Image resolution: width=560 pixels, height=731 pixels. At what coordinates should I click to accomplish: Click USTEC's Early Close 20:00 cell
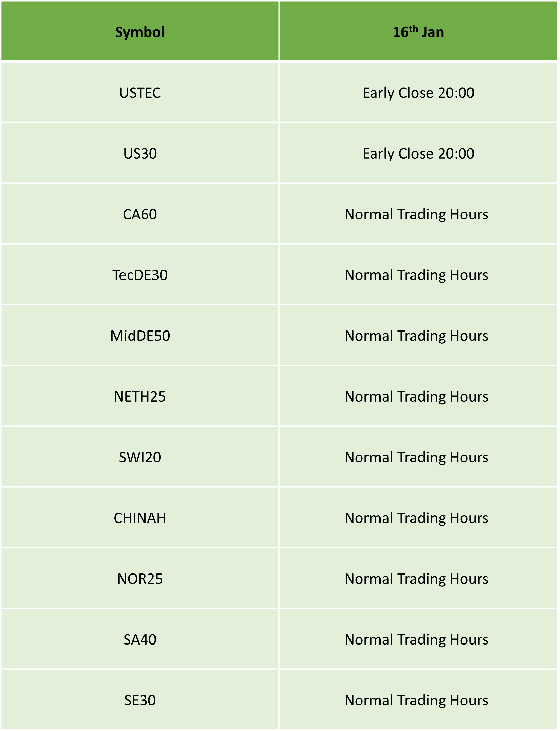[x=418, y=93]
